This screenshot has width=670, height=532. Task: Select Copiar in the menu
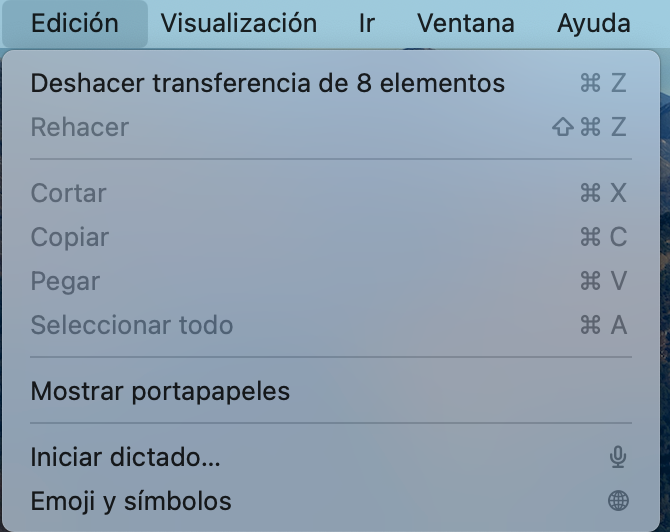point(331,237)
